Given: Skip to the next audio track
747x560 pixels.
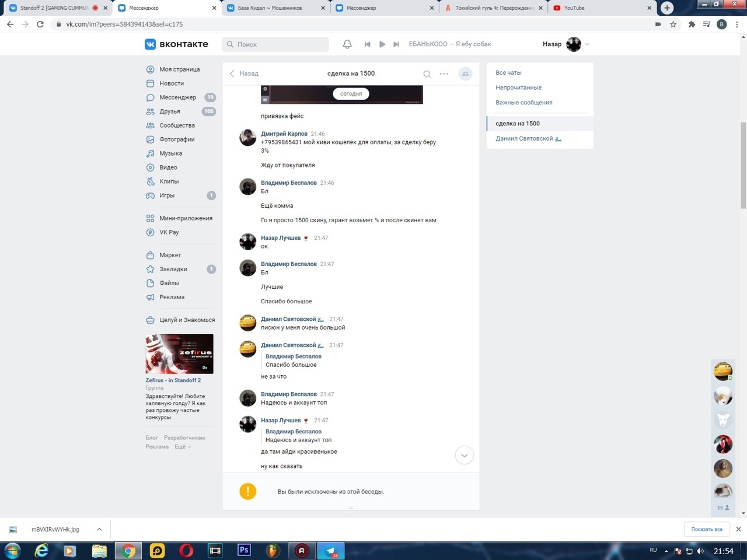Looking at the screenshot, I should click(x=396, y=44).
